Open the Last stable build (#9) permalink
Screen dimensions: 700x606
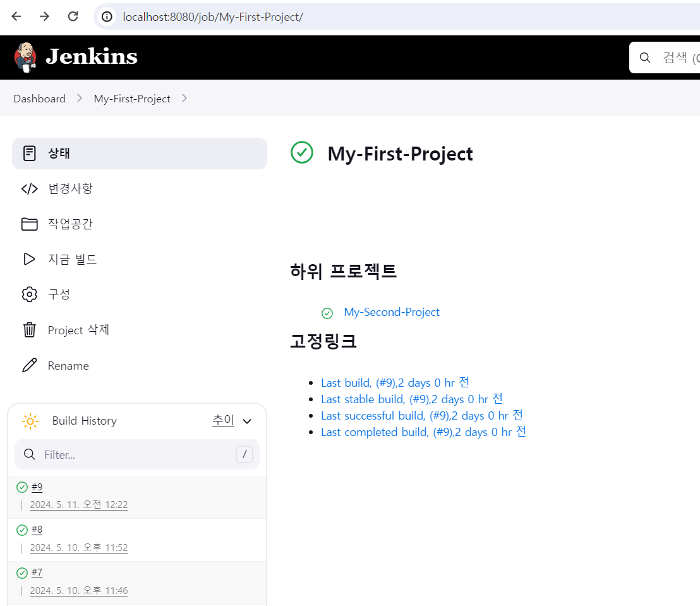click(x=412, y=399)
